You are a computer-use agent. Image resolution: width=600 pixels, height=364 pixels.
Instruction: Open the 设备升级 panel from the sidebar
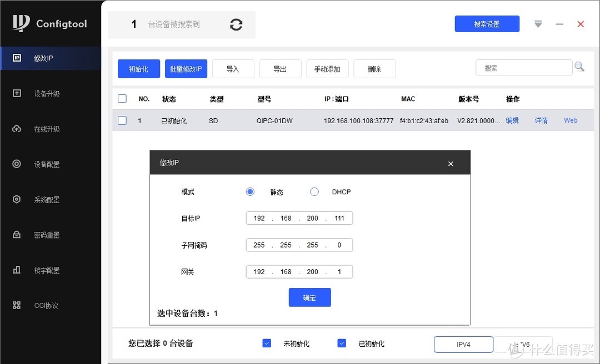(50, 93)
